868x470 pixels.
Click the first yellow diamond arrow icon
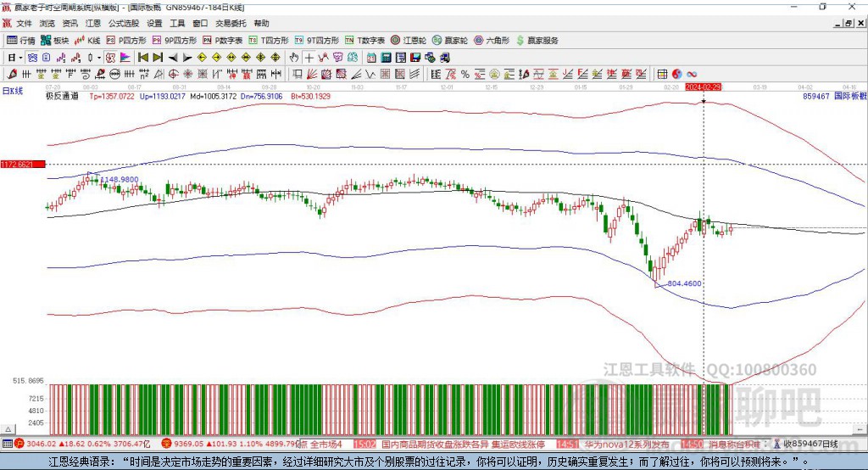[x=202, y=57]
